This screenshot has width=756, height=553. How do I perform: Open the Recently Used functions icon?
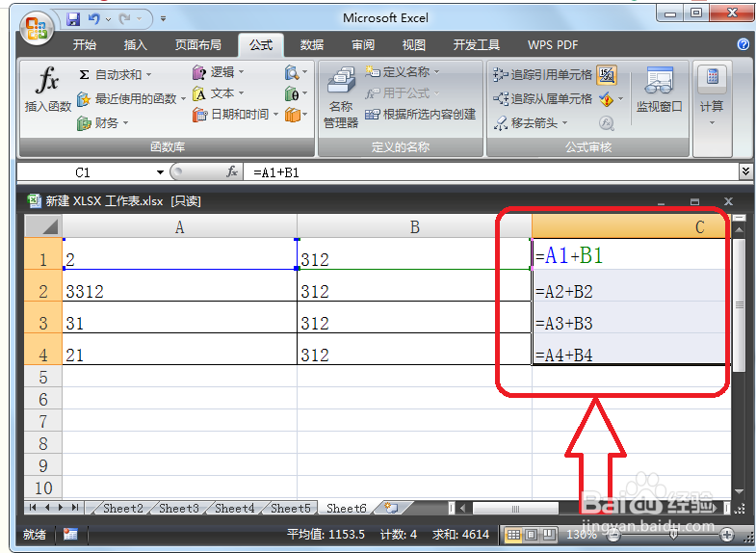click(x=84, y=99)
